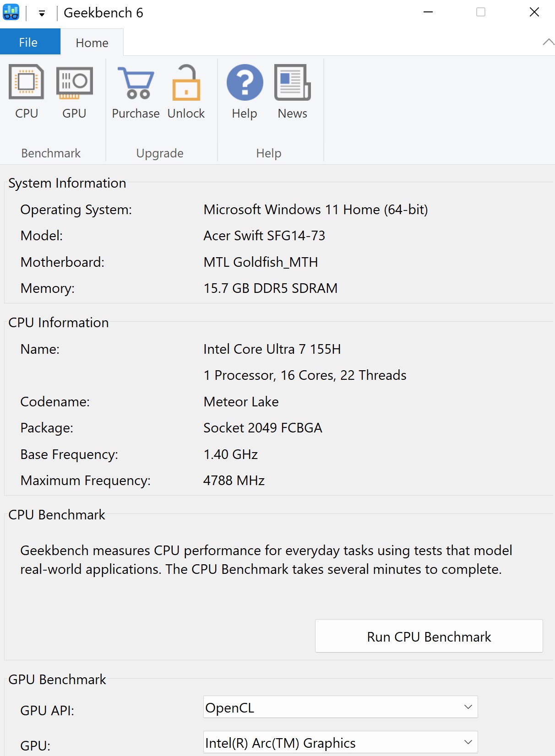This screenshot has height=756, width=555.
Task: Click the motherboard value 'MTL Goldfish_MTH'
Action: [x=261, y=262]
